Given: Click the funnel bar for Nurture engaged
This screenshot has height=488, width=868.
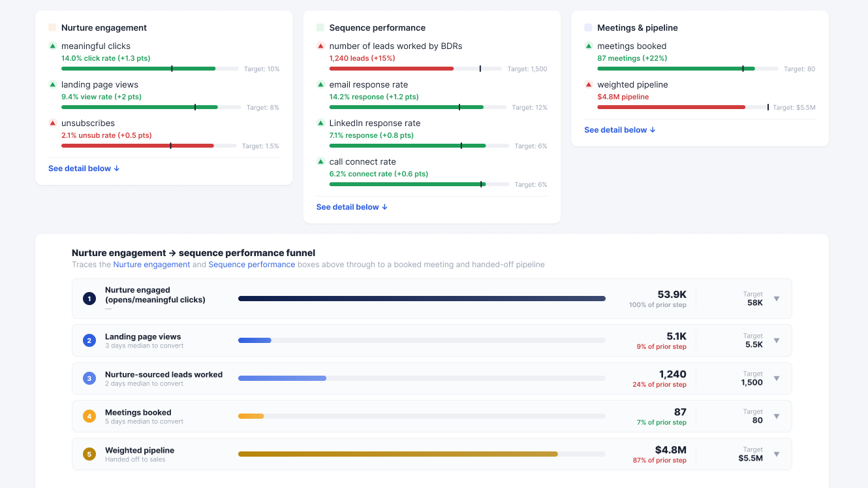Looking at the screenshot, I should click(x=422, y=299).
